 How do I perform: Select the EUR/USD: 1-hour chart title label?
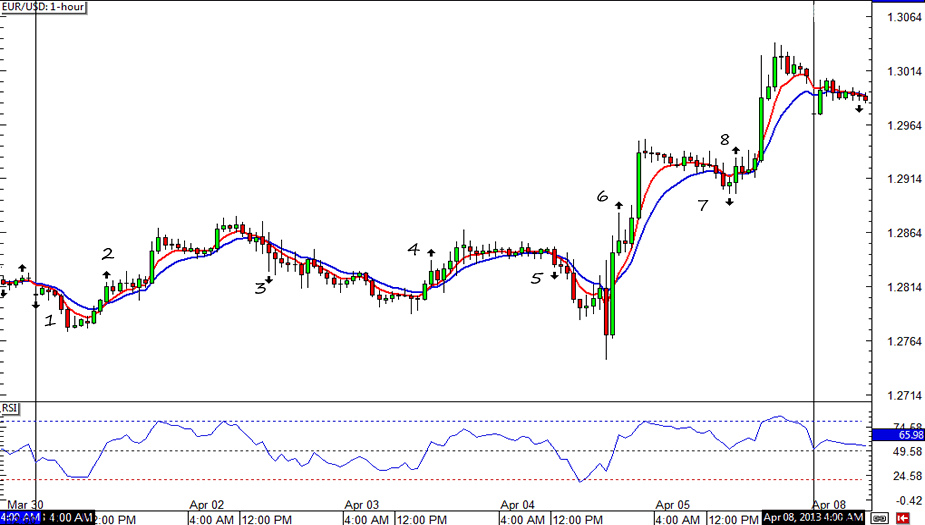tap(44, 7)
